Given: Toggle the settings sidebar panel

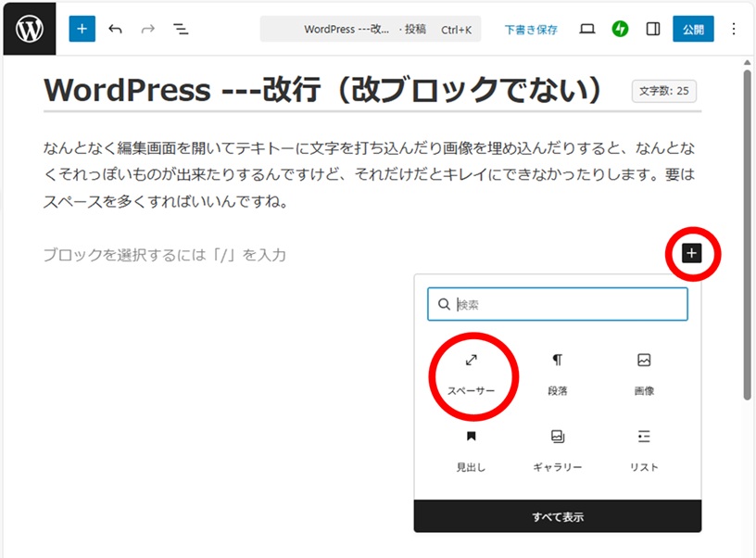Looking at the screenshot, I should click(653, 29).
